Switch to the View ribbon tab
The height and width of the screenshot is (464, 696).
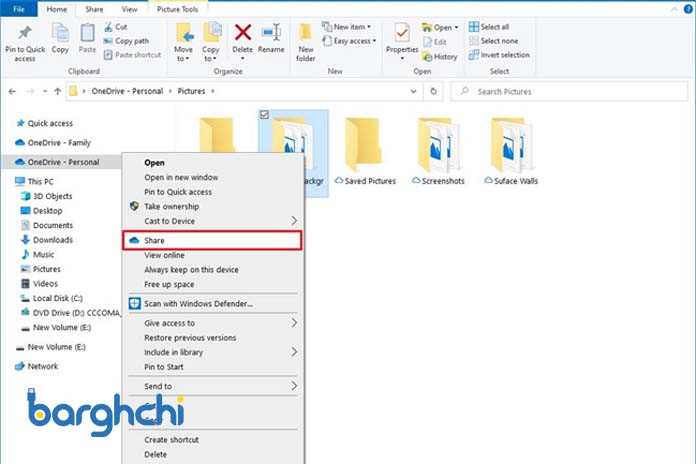coord(129,9)
